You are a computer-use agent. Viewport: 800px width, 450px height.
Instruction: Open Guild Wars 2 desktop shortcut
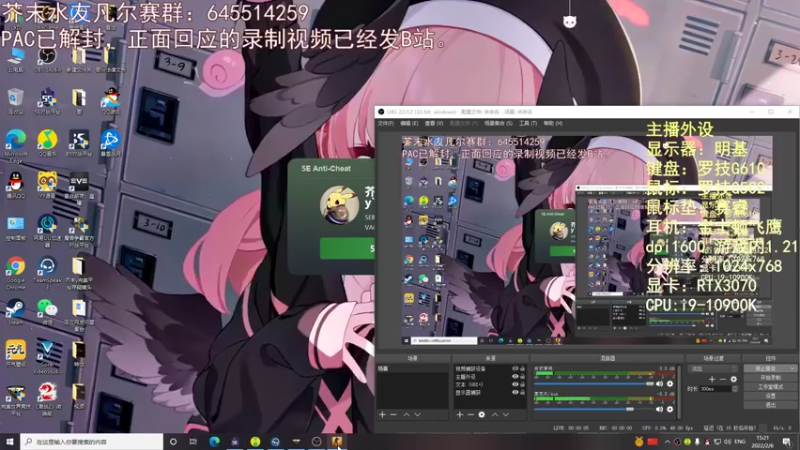tap(47, 399)
